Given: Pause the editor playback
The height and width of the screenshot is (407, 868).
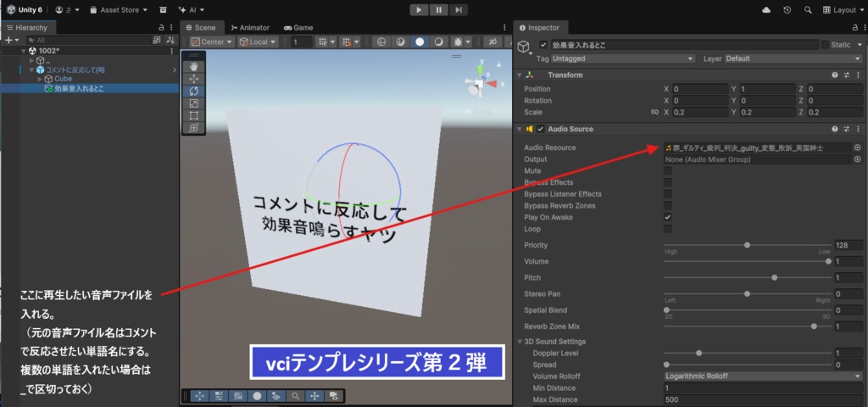Looking at the screenshot, I should coord(438,10).
